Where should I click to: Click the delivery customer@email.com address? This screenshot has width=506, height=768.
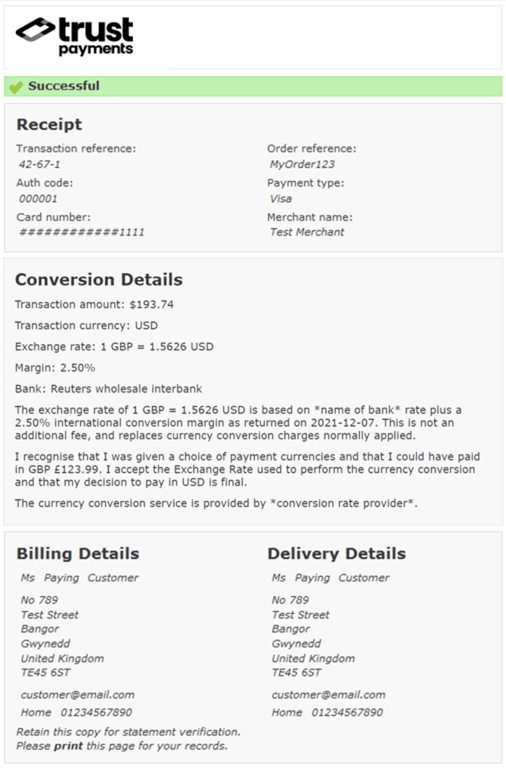[x=329, y=695]
